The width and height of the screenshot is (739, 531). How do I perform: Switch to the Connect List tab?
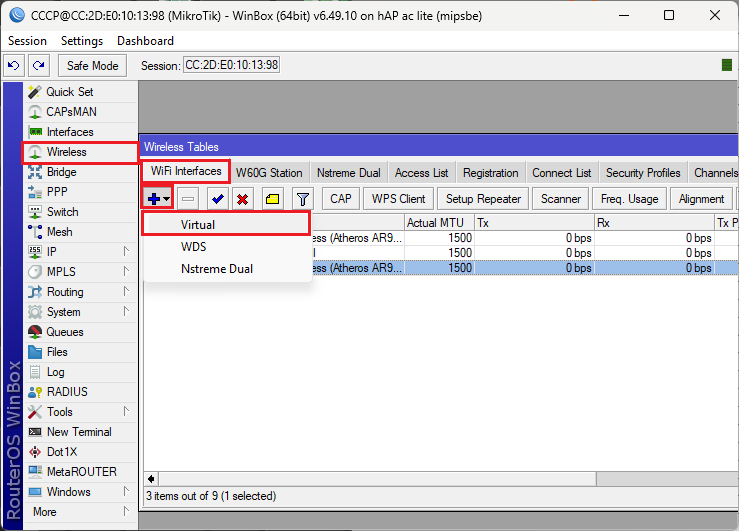coord(562,173)
